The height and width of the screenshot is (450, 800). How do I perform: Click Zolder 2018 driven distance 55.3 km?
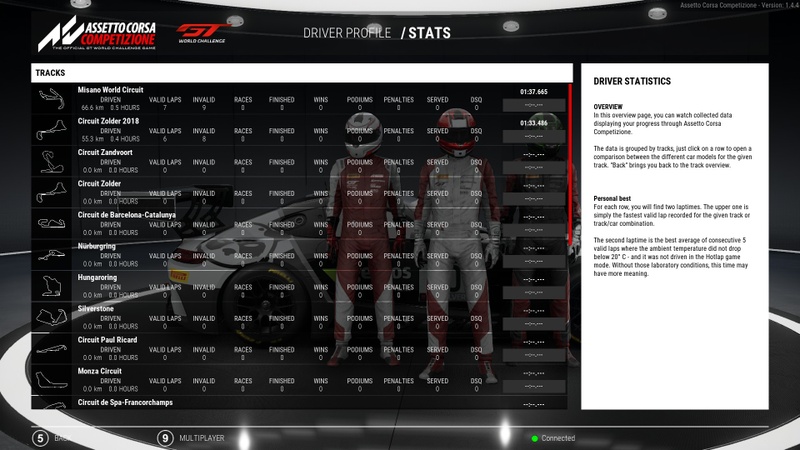(92, 139)
